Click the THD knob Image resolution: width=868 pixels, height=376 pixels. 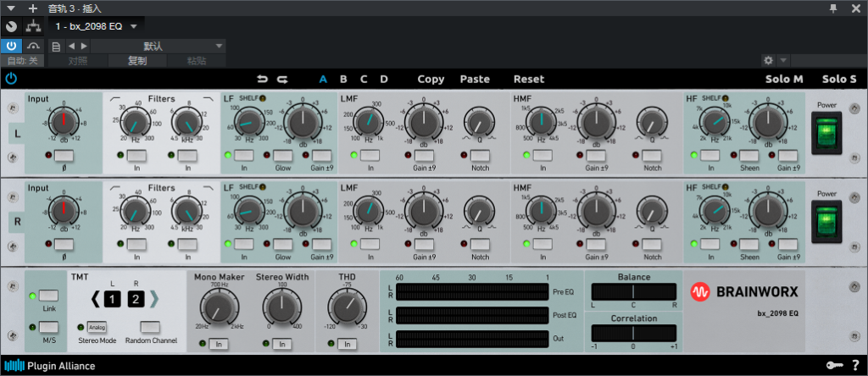tap(347, 308)
